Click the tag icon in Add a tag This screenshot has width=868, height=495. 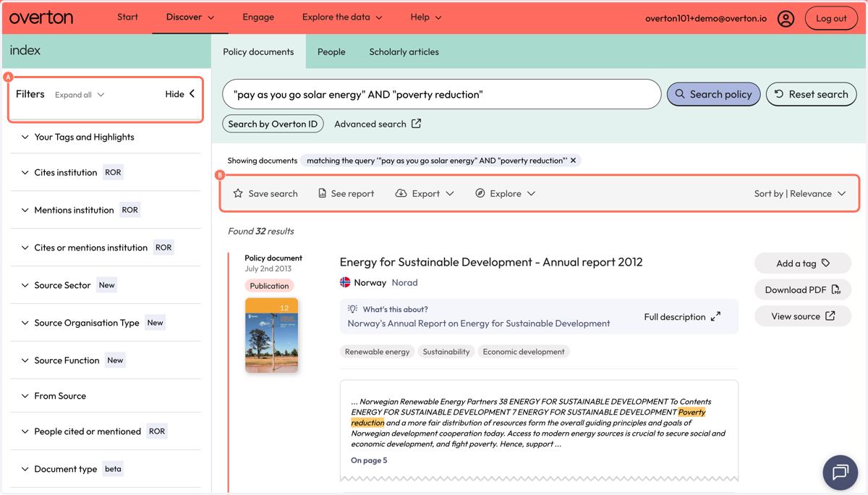pyautogui.click(x=825, y=263)
